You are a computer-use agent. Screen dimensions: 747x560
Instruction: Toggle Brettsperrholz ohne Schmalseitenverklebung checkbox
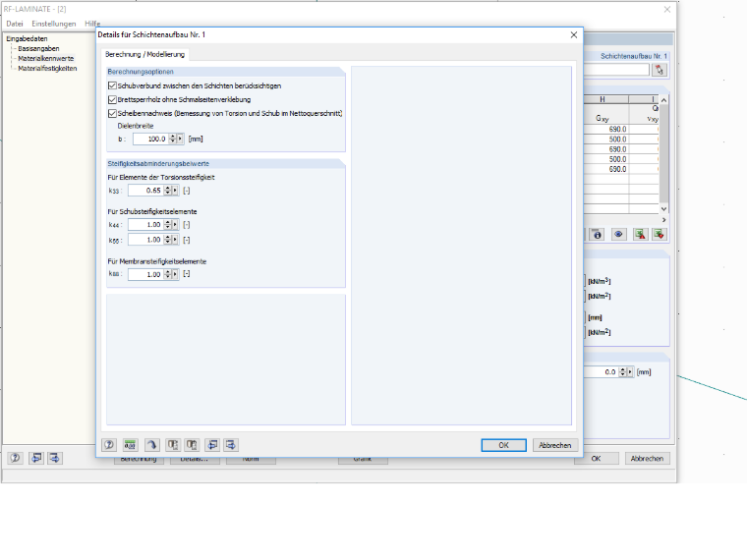tap(112, 99)
